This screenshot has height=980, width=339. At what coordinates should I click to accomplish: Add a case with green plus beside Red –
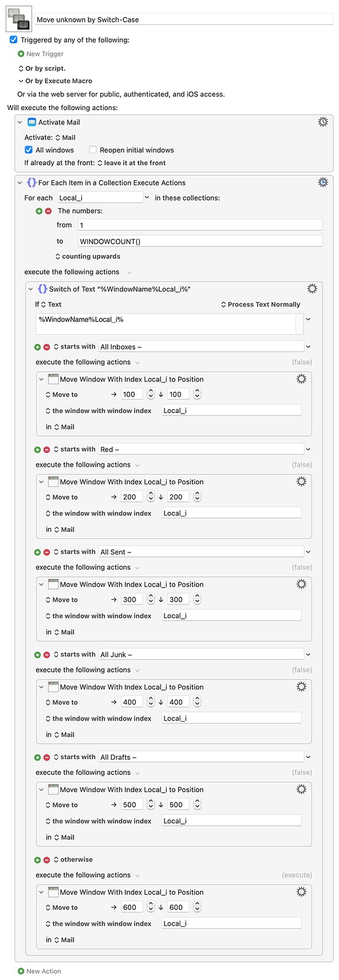coord(38,449)
